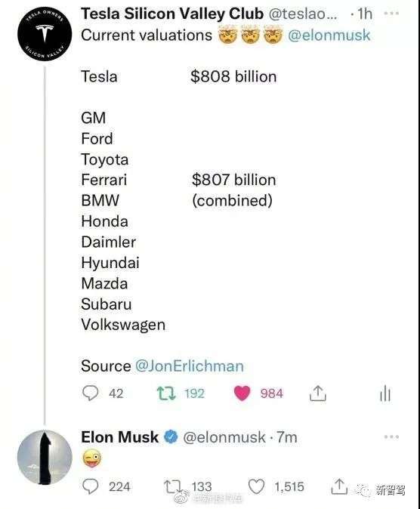
Task: Retweet Elon Musk's reply with 133 retweets
Action: click(x=172, y=486)
